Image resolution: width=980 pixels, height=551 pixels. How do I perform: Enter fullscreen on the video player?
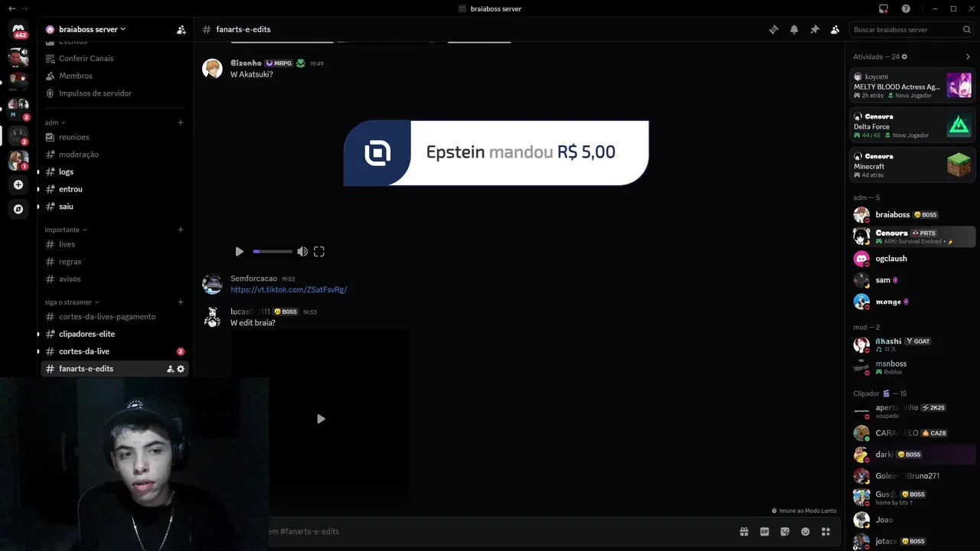tap(319, 251)
